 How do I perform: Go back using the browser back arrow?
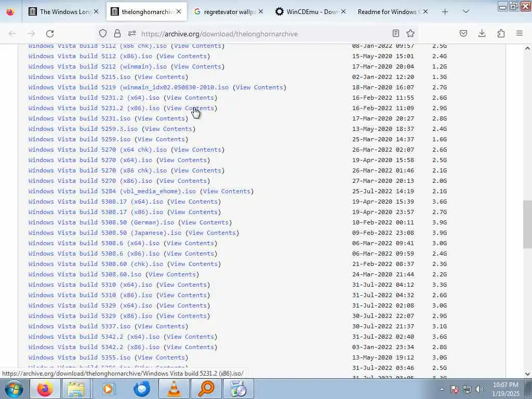[12, 34]
